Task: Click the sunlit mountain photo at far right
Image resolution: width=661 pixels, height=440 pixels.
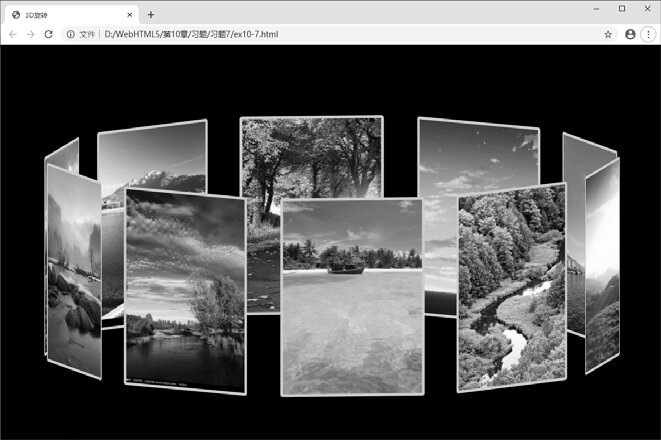Action: pyautogui.click(x=602, y=265)
